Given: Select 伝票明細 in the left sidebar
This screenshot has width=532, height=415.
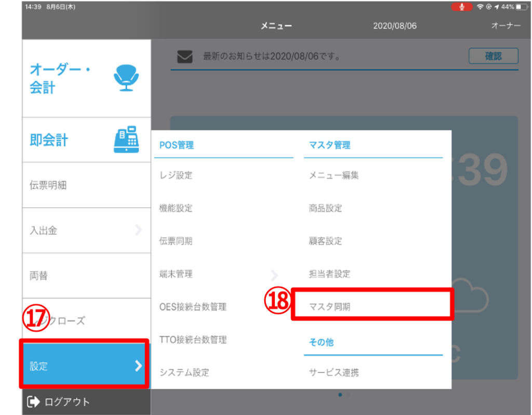Looking at the screenshot, I should (x=48, y=185).
